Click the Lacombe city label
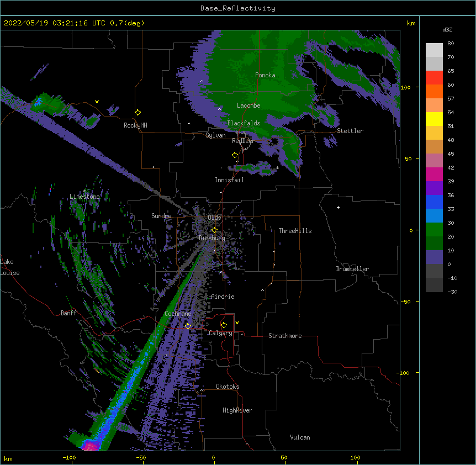Viewport: 476px width, 465px height. click(x=248, y=105)
